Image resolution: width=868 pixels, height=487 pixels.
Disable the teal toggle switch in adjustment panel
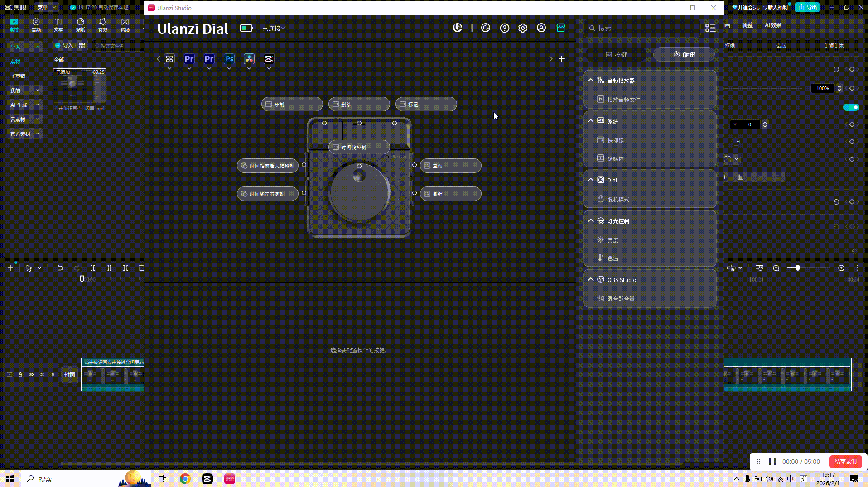851,107
